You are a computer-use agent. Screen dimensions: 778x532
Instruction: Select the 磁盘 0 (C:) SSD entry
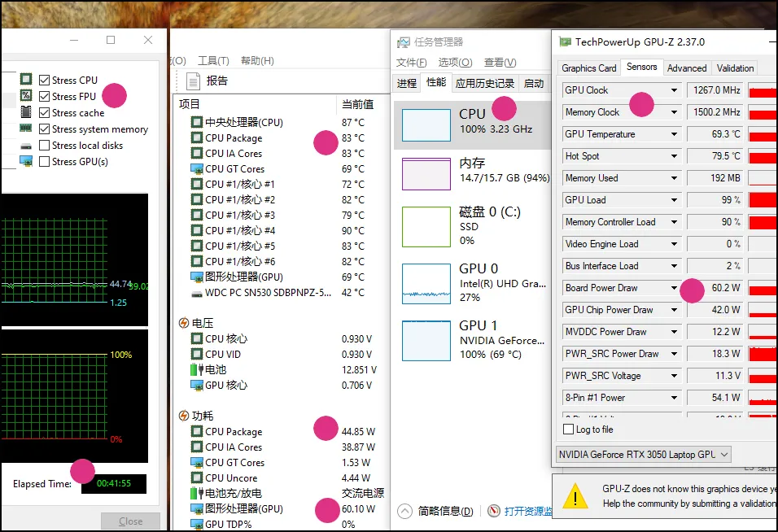472,227
